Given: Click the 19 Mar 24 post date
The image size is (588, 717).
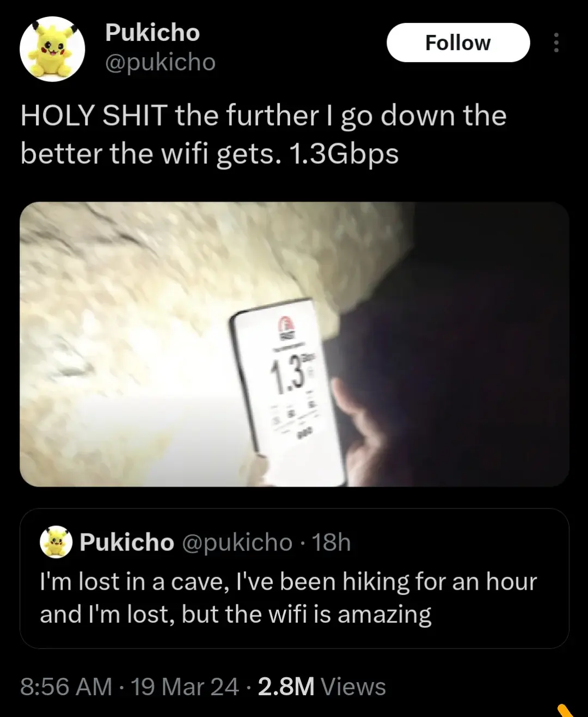Looking at the screenshot, I should tap(185, 687).
